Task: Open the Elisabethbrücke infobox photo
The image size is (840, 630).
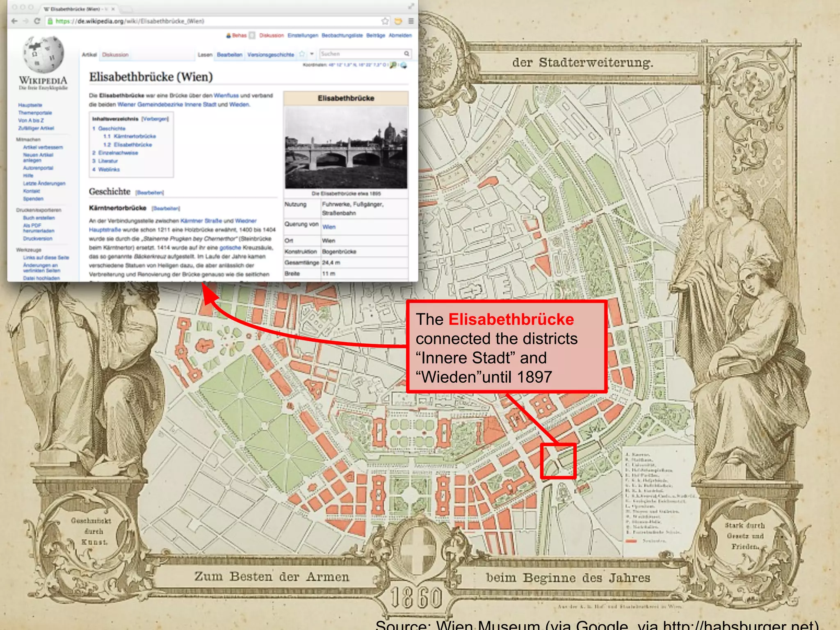Action: tap(346, 148)
